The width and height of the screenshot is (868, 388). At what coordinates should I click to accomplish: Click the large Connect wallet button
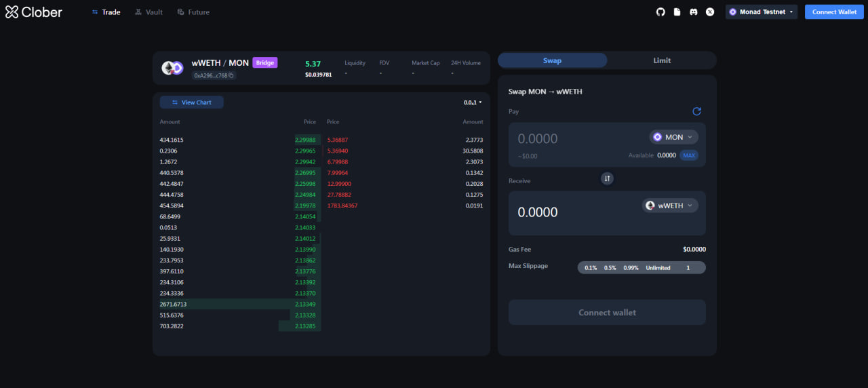tap(607, 313)
